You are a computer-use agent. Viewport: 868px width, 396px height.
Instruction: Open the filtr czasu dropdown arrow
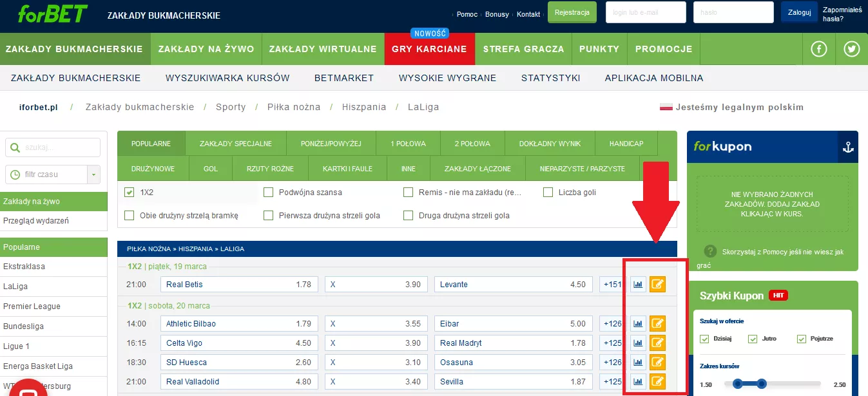(94, 174)
